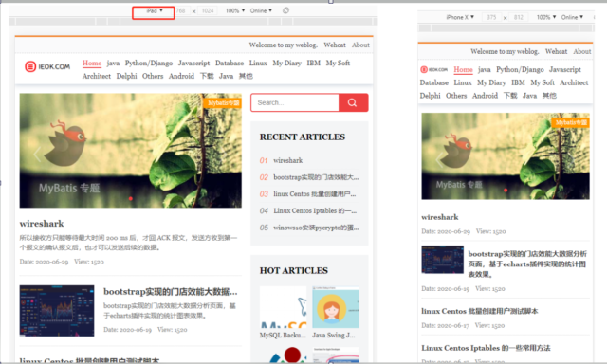
Task: Open Python/Django menu in iPhone view
Action: click(520, 69)
